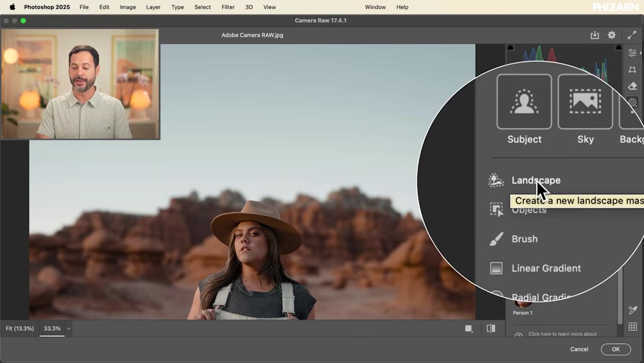Open the 3D menu
The width and height of the screenshot is (644, 363).
[x=249, y=7]
